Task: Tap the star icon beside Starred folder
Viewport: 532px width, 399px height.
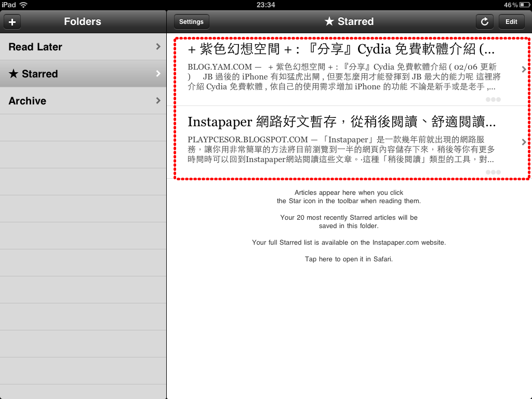Action: tap(13, 73)
